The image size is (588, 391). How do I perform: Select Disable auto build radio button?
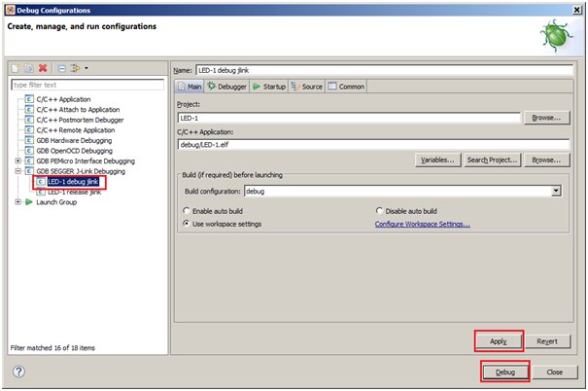click(379, 211)
